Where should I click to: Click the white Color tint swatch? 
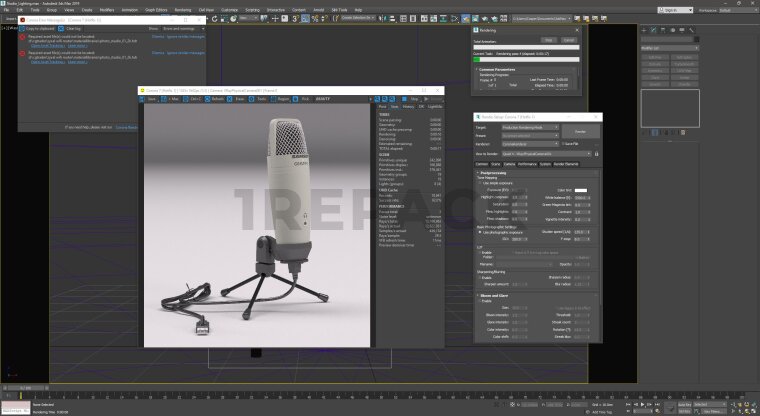pos(580,189)
